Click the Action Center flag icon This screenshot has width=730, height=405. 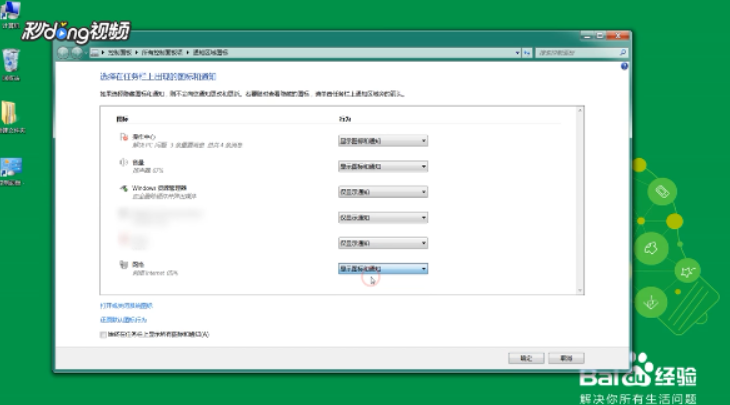coord(123,137)
